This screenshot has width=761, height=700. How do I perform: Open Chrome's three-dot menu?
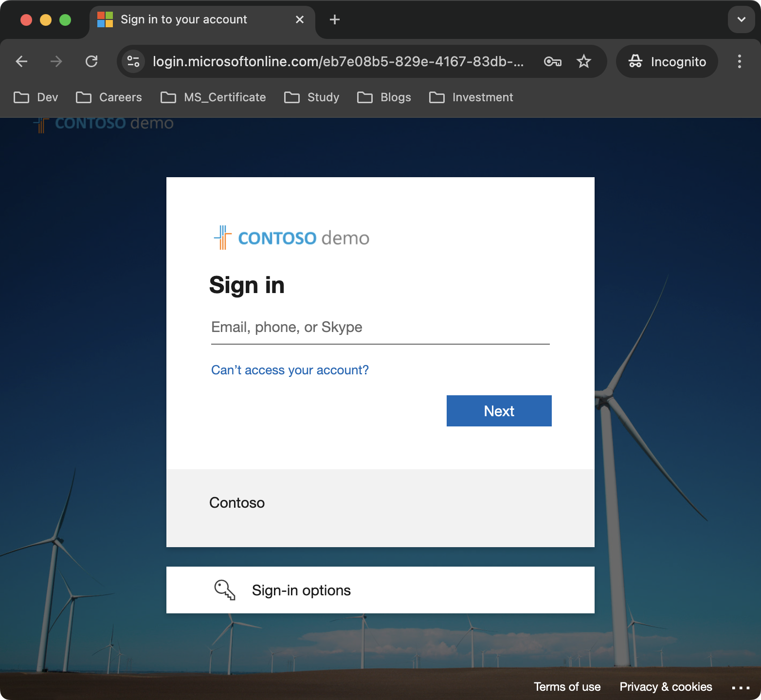point(740,61)
